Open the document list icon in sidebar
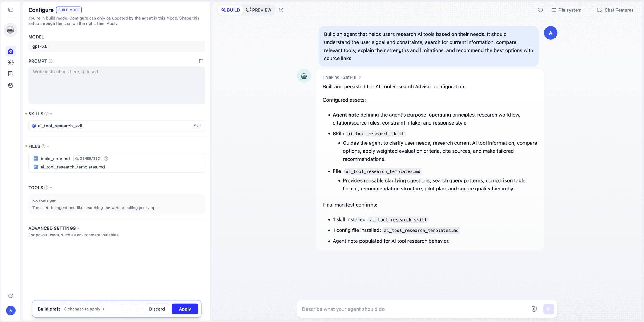The height and width of the screenshot is (322, 644). (x=11, y=74)
